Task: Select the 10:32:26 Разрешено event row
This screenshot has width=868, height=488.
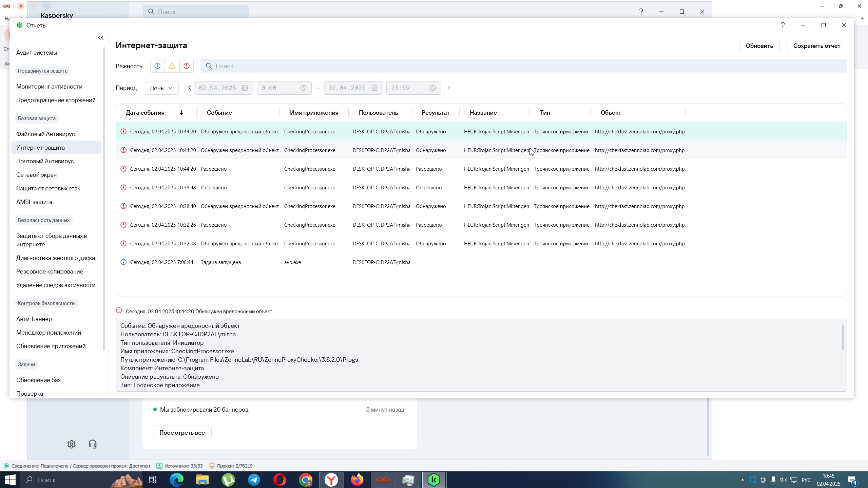Action: (x=481, y=225)
